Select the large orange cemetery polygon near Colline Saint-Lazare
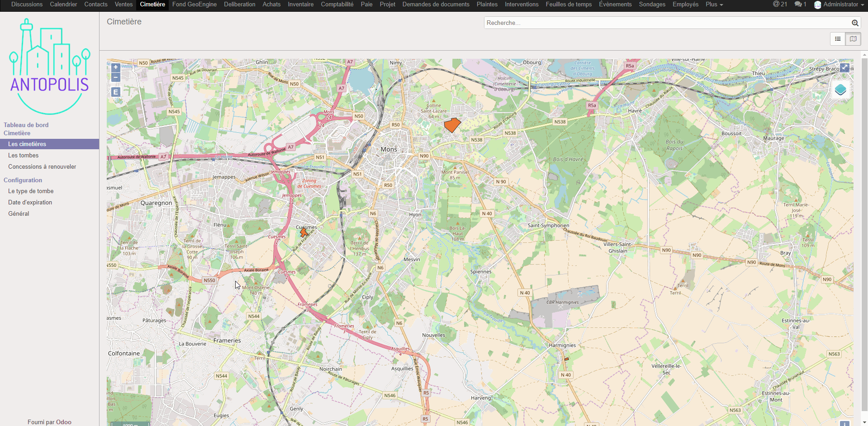The width and height of the screenshot is (868, 426). (452, 125)
